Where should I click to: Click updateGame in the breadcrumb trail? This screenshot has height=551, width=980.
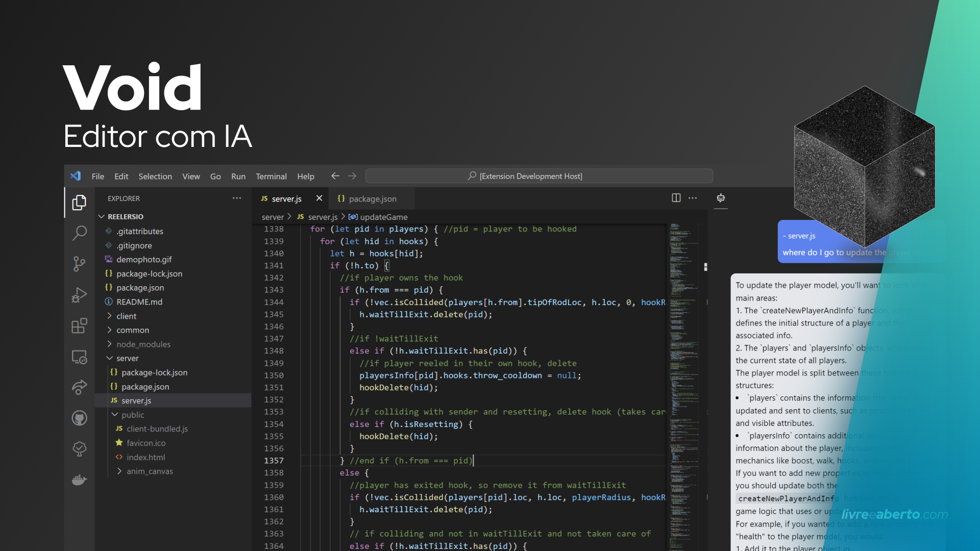click(x=383, y=217)
